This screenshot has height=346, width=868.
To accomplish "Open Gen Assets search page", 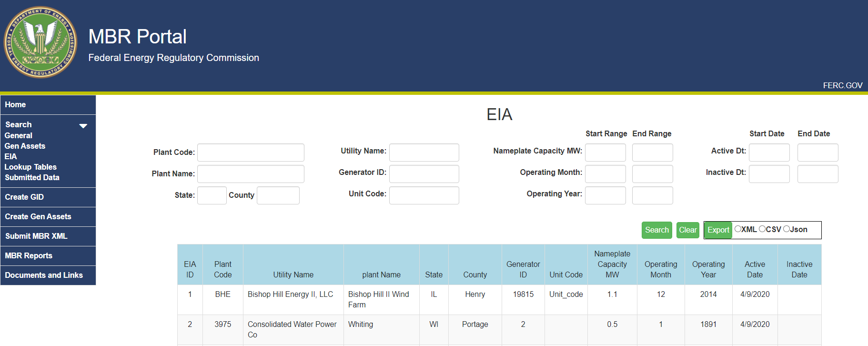I will point(25,146).
